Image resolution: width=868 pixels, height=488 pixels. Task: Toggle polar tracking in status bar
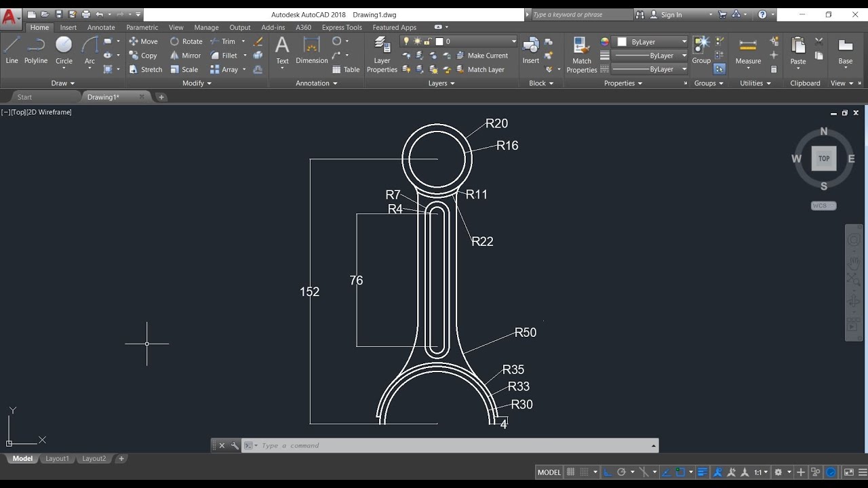[x=621, y=472]
